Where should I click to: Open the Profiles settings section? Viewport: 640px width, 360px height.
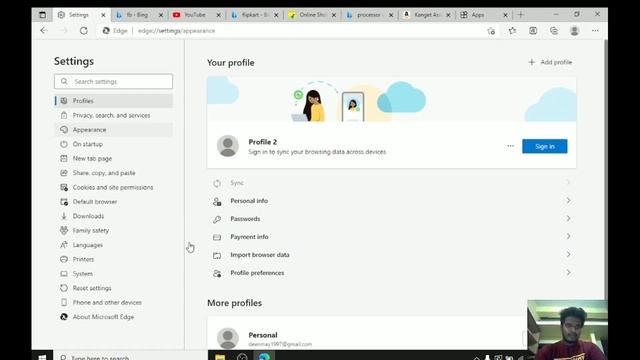point(114,101)
